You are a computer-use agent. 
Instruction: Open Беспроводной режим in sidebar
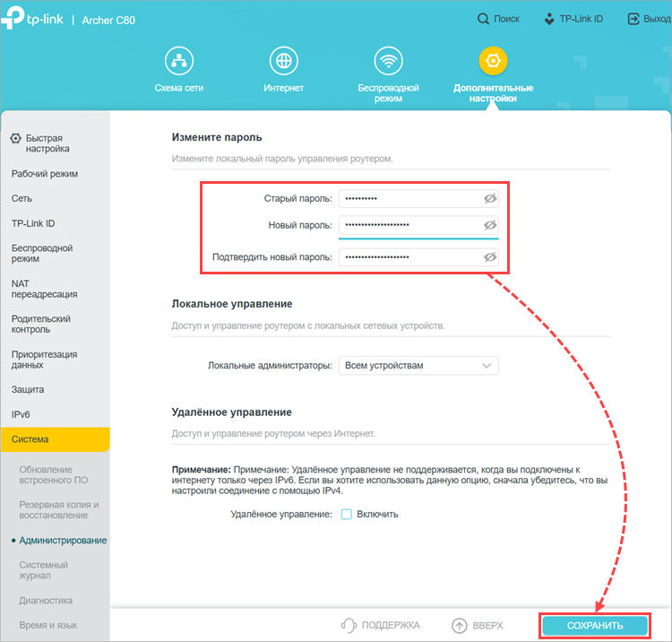42,254
